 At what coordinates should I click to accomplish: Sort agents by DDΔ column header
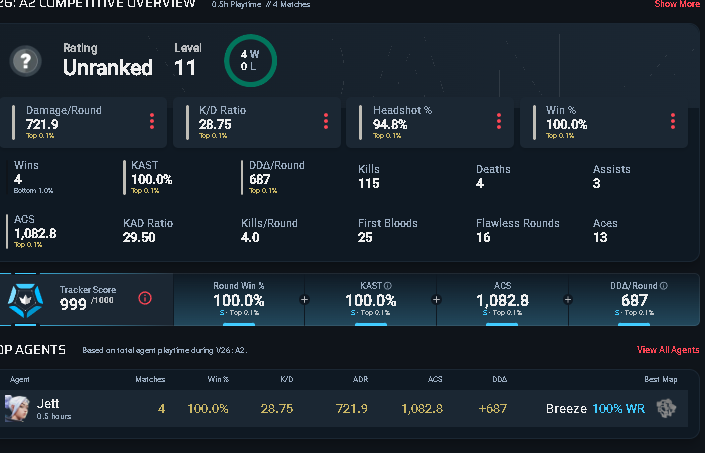pyautogui.click(x=500, y=379)
